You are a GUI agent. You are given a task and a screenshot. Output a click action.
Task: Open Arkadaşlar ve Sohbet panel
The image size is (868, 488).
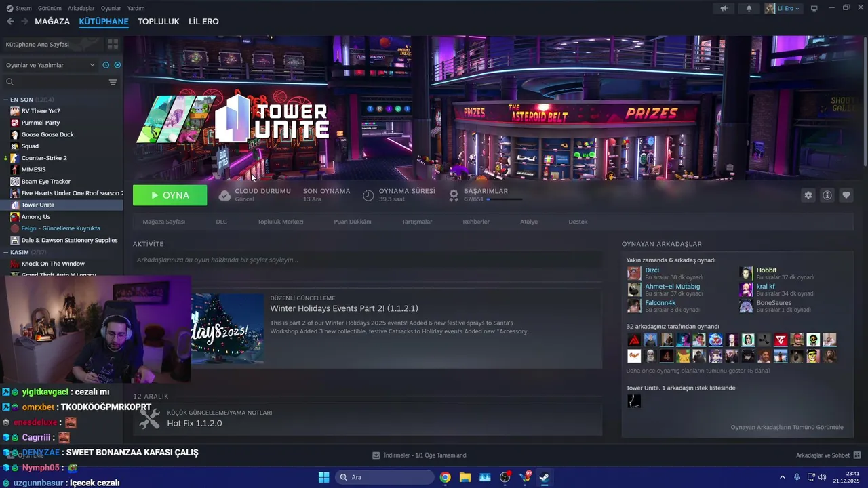click(828, 455)
